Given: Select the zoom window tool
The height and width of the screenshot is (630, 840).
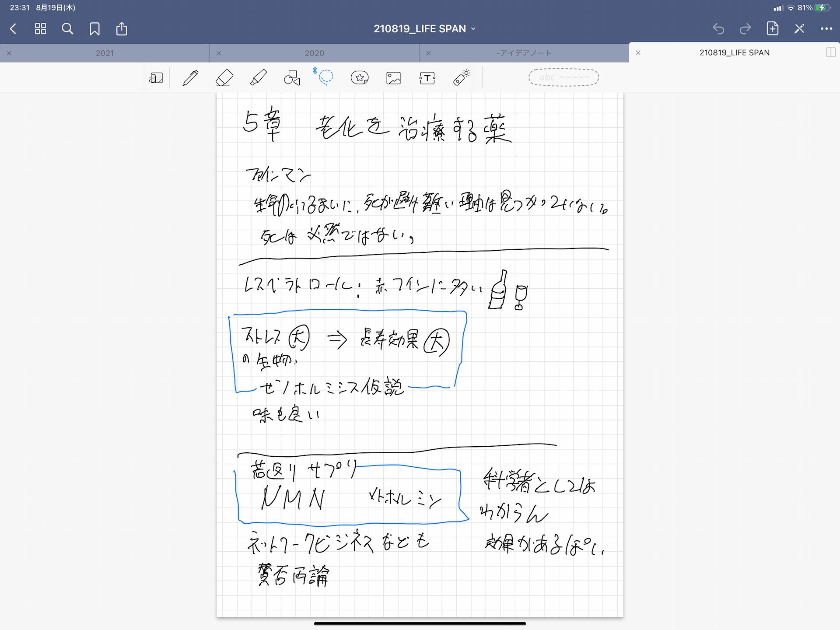Looking at the screenshot, I should click(156, 78).
